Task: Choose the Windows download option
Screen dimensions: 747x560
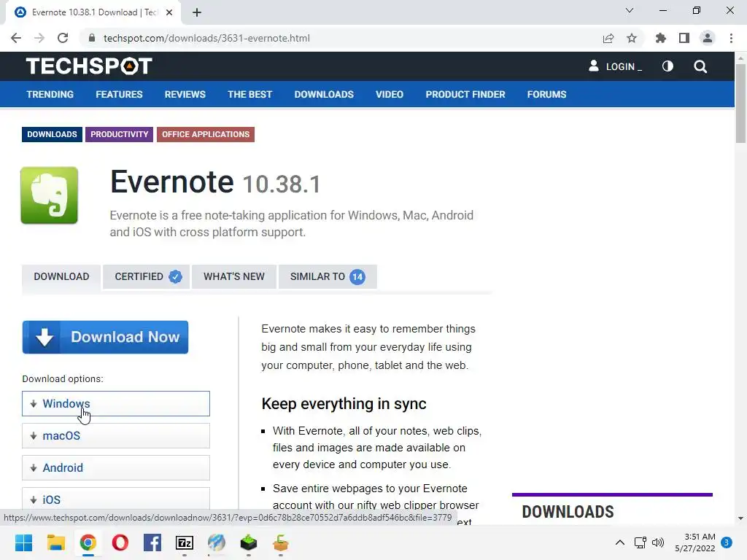Action: [x=116, y=404]
